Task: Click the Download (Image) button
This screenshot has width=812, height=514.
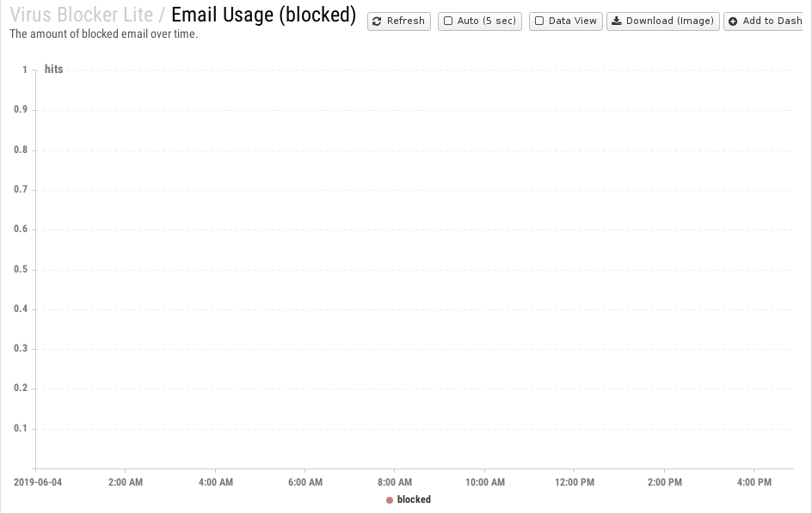Action: (x=663, y=21)
